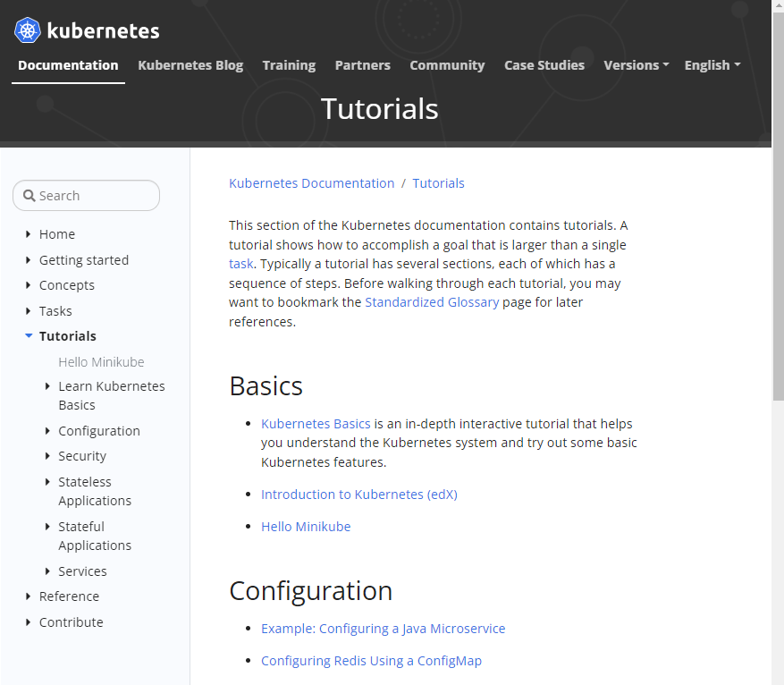The image size is (784, 685).
Task: Follow the 'task' link in intro paragraph
Action: 241,264
